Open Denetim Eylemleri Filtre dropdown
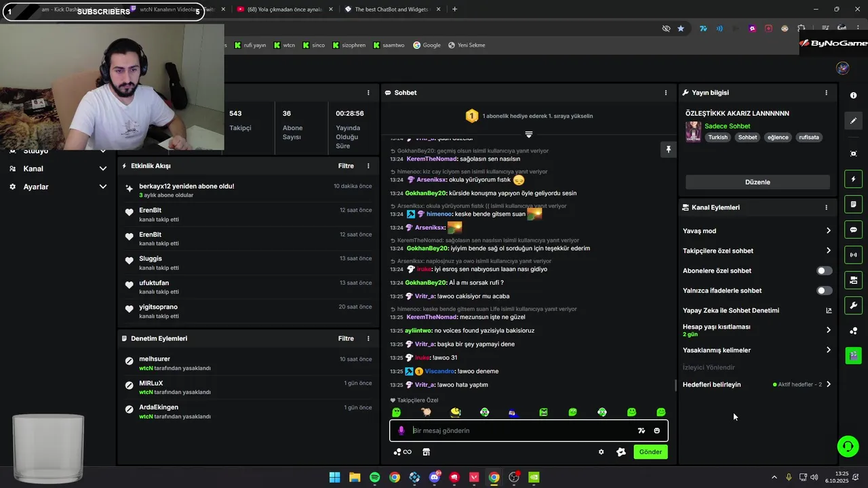Image resolution: width=868 pixels, height=488 pixels. (x=346, y=338)
